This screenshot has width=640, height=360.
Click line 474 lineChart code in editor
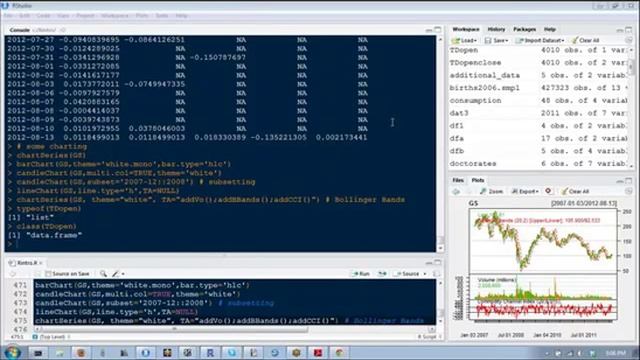[x=117, y=312]
